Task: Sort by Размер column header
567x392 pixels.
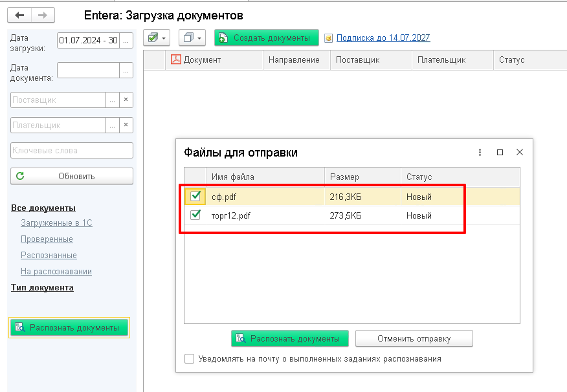Action: (x=362, y=177)
